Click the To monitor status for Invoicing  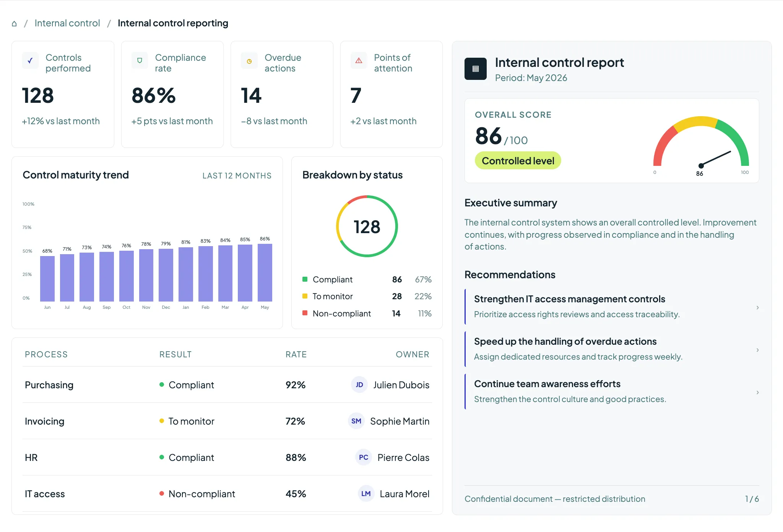187,421
